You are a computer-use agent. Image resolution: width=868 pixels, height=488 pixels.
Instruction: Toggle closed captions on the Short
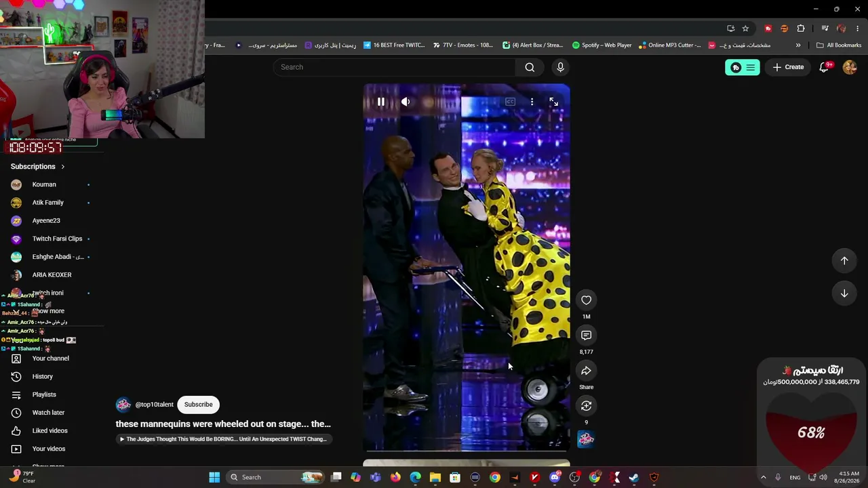(511, 102)
